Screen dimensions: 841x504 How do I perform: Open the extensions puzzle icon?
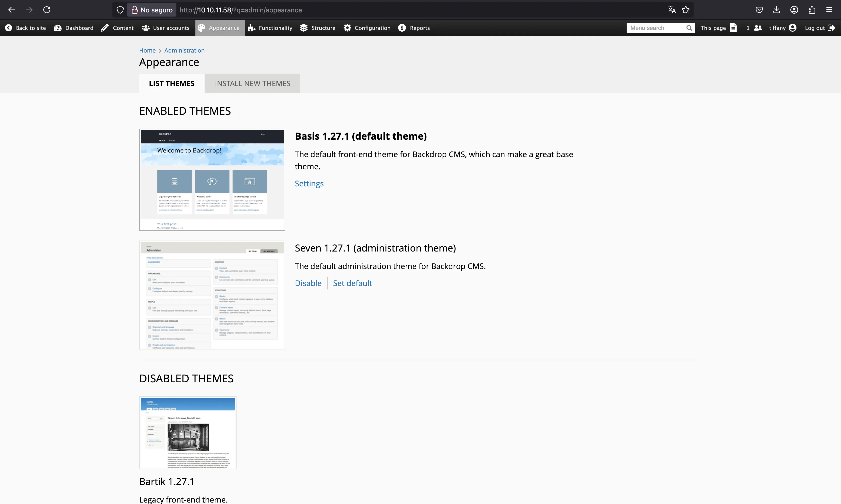[x=812, y=10]
